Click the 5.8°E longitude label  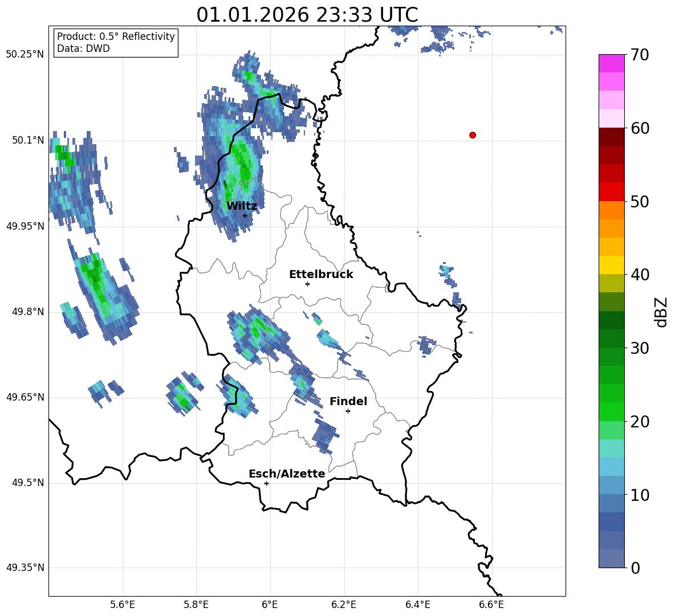click(196, 605)
